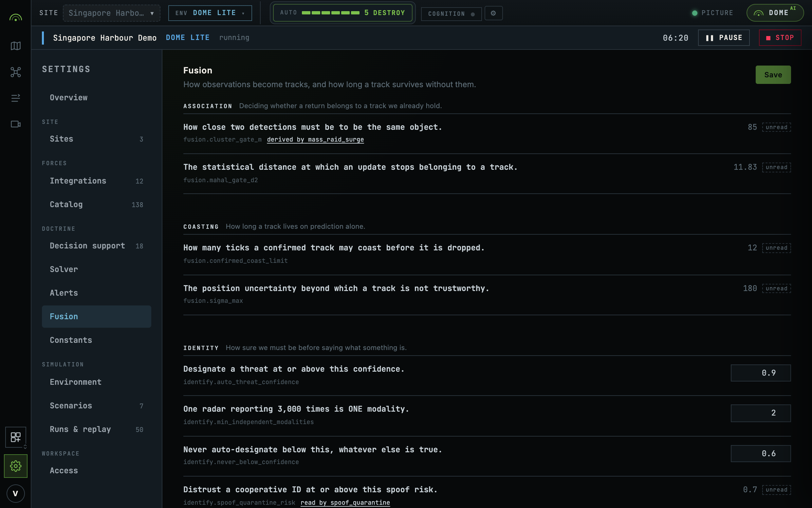Go to Overview settings
This screenshot has width=812, height=508.
click(96, 97)
